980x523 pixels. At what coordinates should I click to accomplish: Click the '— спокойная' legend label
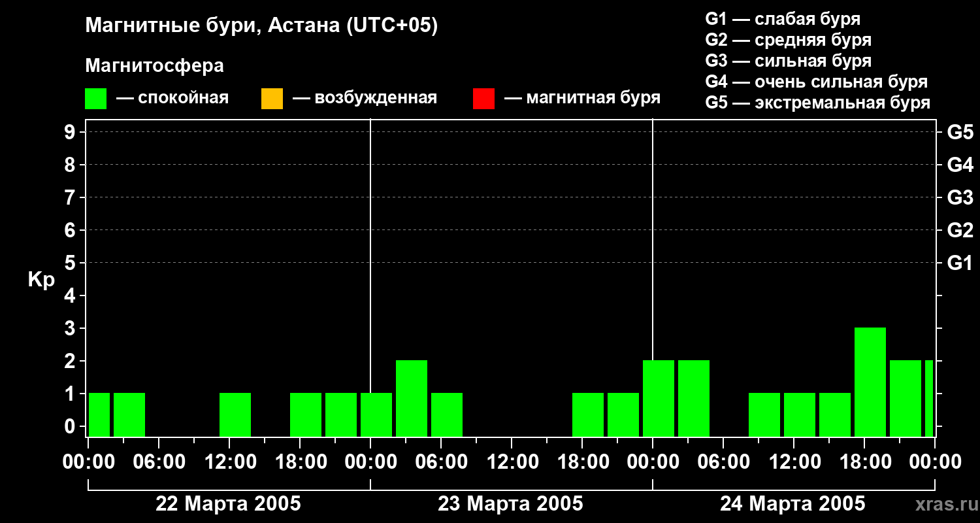coord(172,99)
